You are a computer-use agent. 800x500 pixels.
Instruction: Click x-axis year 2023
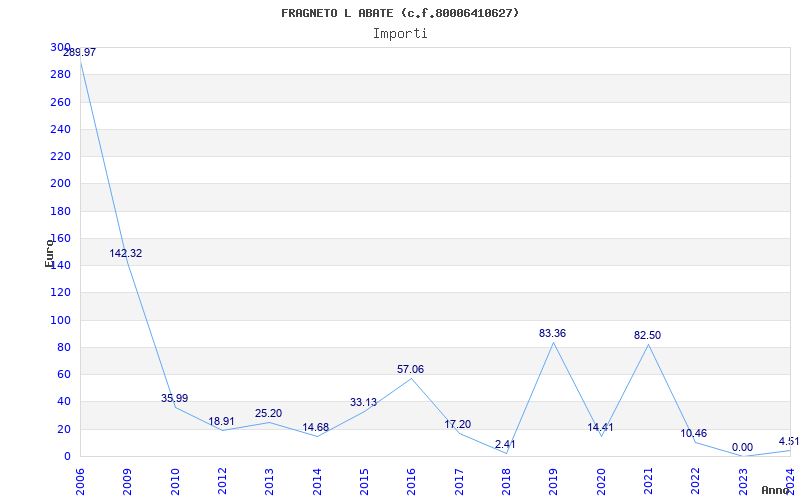pos(742,481)
